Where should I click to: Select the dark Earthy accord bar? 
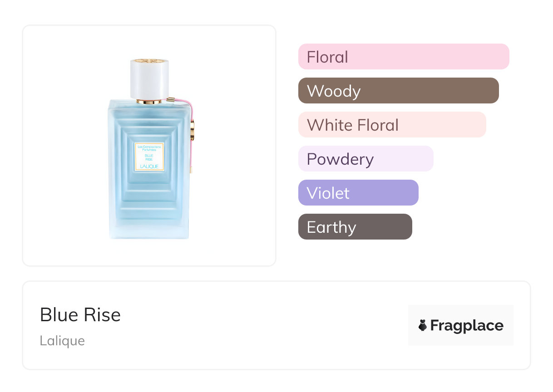tap(355, 227)
